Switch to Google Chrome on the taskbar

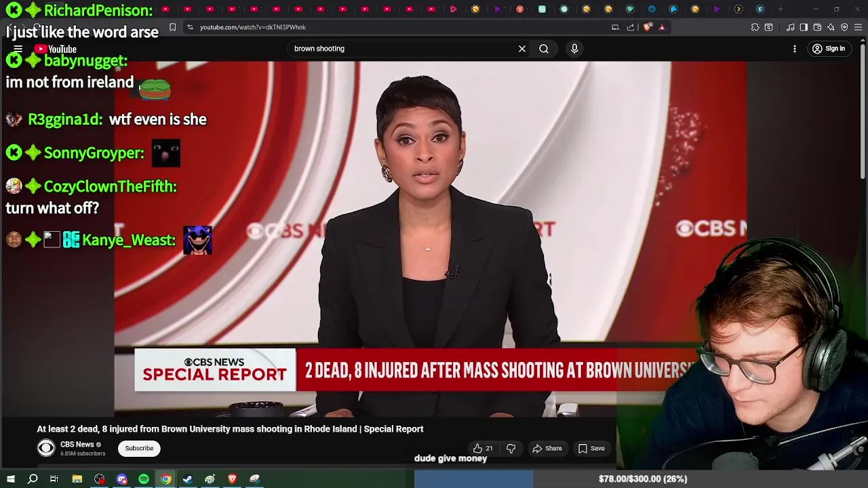pyautogui.click(x=165, y=479)
